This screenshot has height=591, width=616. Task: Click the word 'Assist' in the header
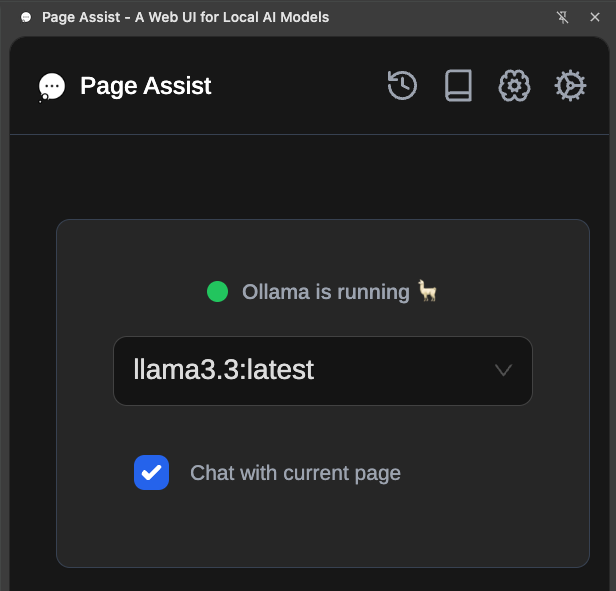[177, 86]
